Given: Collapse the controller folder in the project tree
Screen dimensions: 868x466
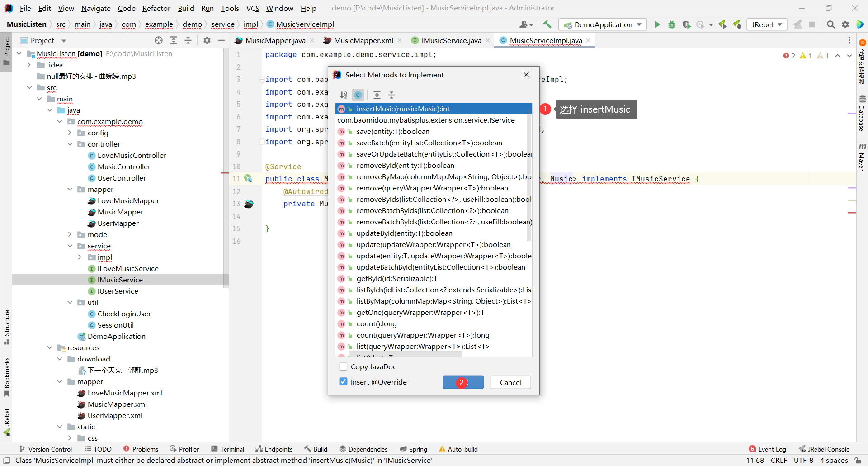Looking at the screenshot, I should [70, 144].
